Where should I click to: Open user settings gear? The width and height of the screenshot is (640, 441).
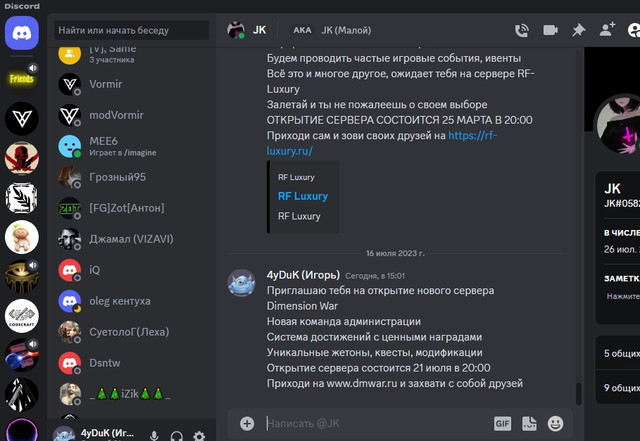199,436
